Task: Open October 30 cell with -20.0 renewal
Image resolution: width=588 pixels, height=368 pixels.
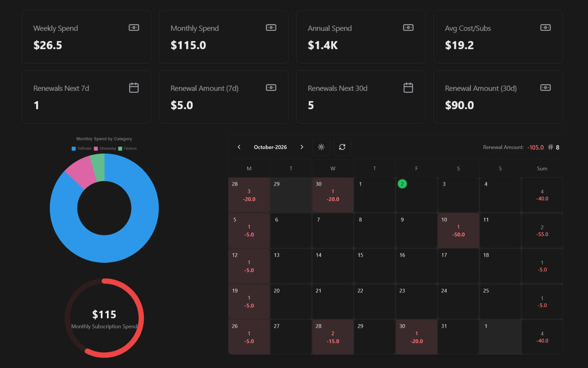Action: click(x=416, y=337)
